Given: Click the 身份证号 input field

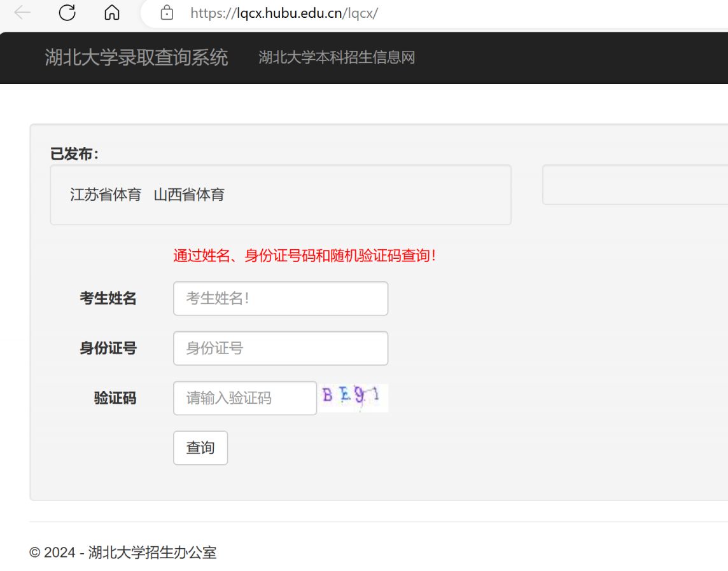Looking at the screenshot, I should (281, 348).
